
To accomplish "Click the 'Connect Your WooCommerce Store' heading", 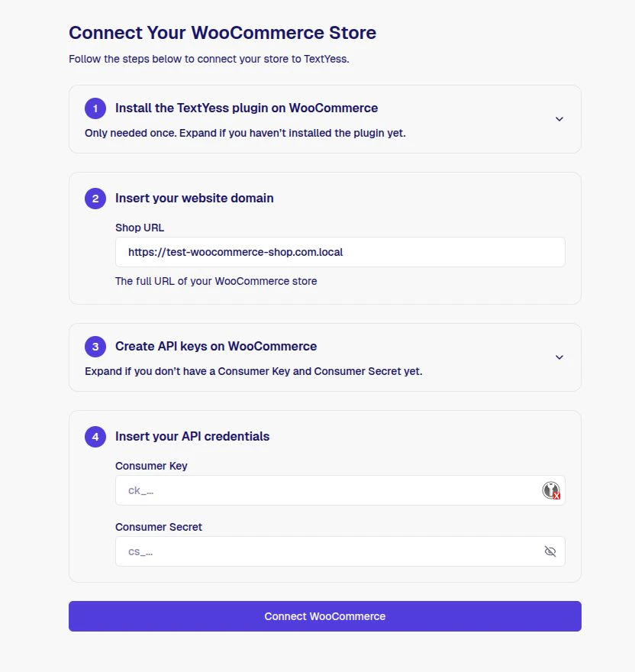I will click(x=222, y=33).
